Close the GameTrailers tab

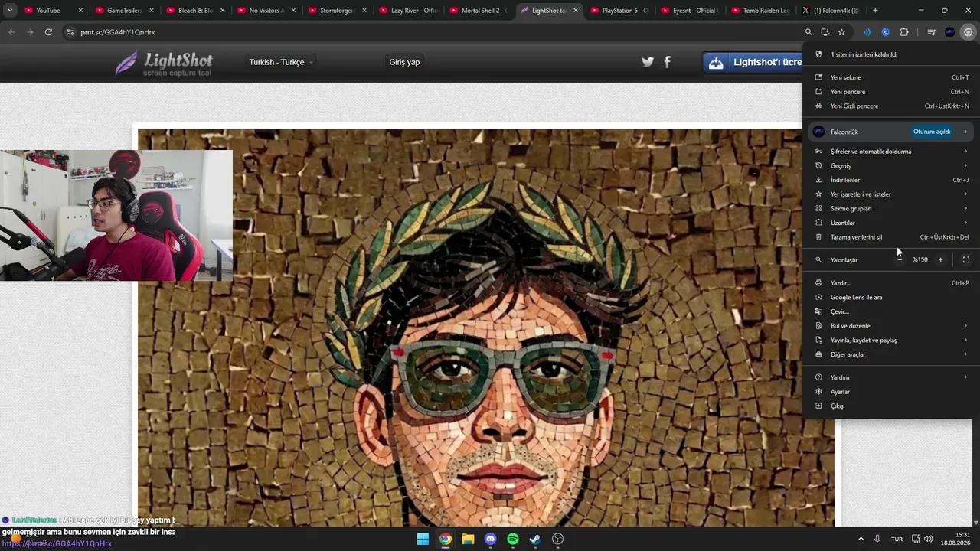pos(151,11)
